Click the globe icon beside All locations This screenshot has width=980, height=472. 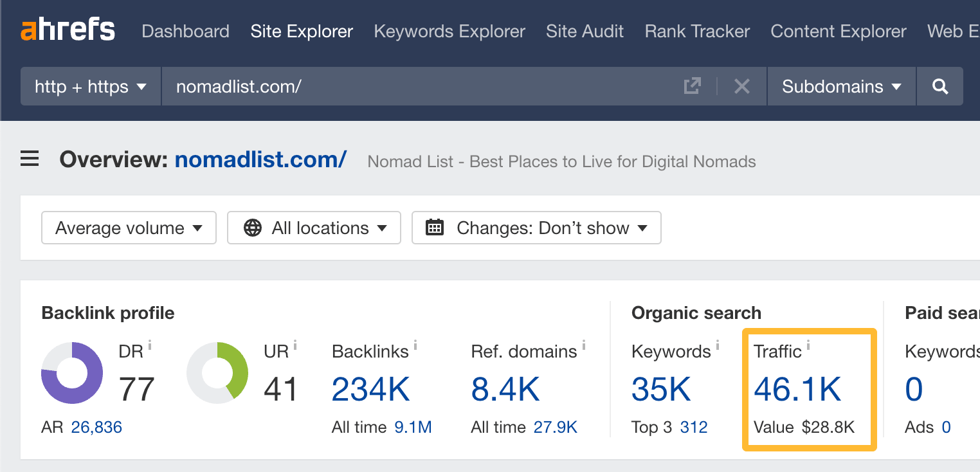click(254, 228)
